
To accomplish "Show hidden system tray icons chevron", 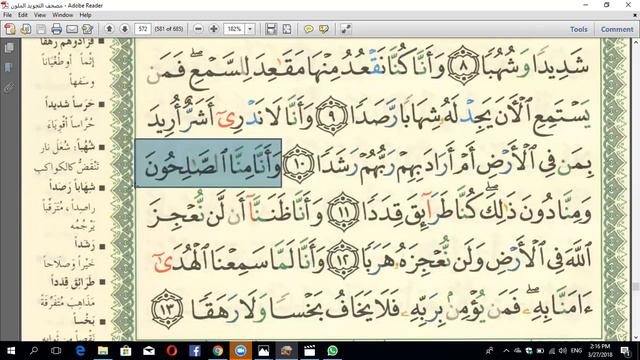I will 506,351.
